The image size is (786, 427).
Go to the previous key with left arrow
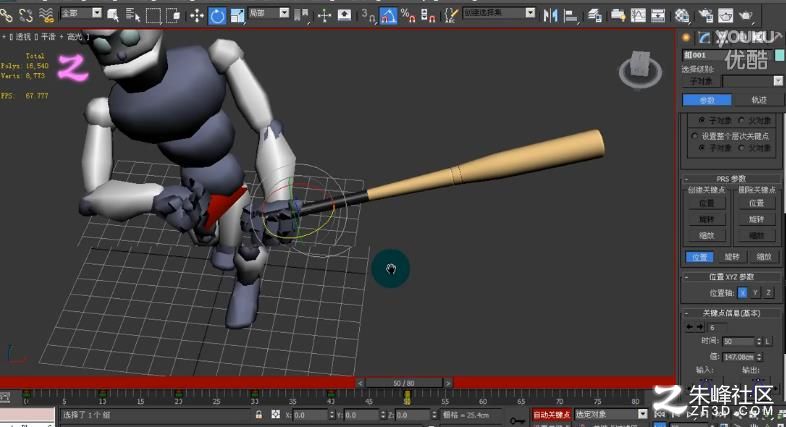[690, 327]
